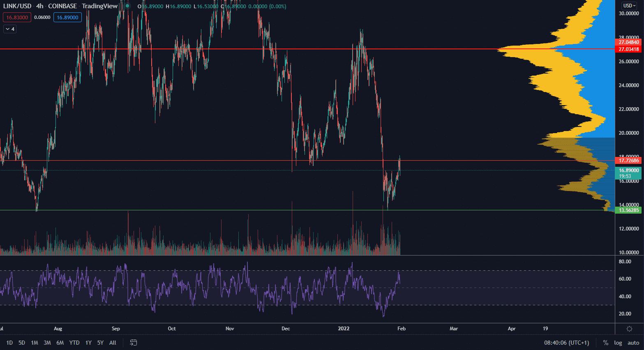Click the blue buy price 16.89000 button
644x350 pixels.
[x=67, y=17]
